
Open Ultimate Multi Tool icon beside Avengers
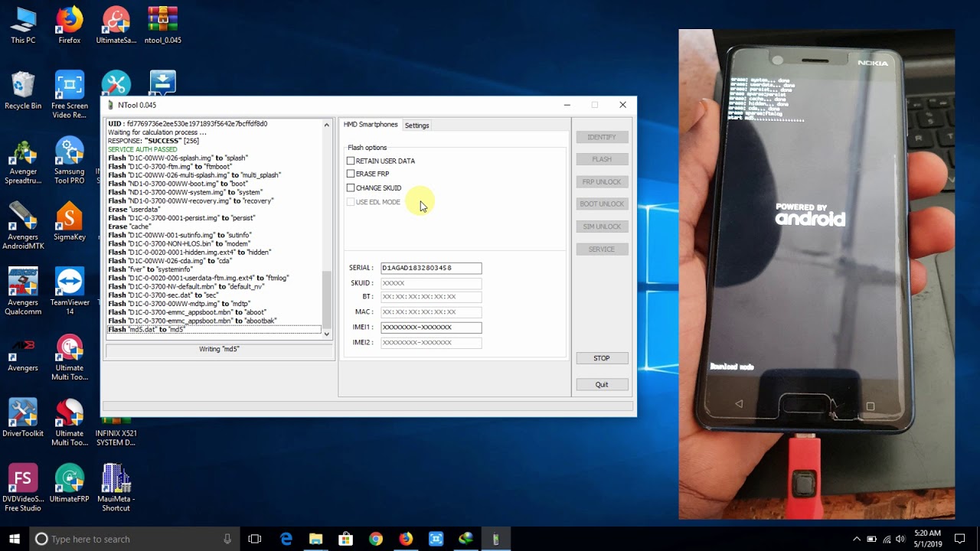pyautogui.click(x=69, y=358)
